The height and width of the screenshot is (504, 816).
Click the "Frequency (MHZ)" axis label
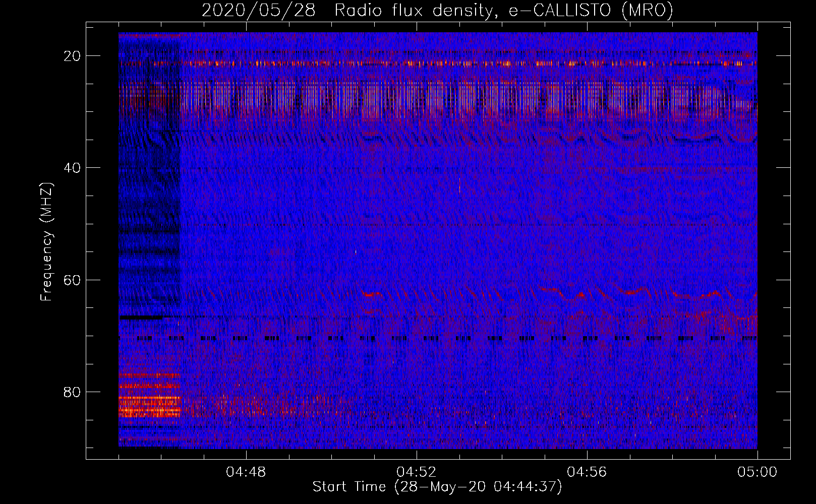point(46,242)
